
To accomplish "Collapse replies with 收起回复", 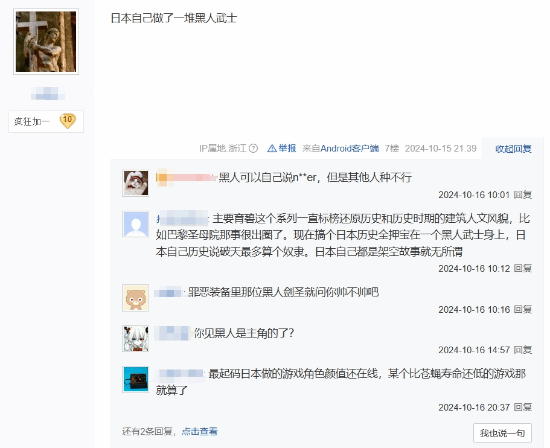I will coord(513,149).
